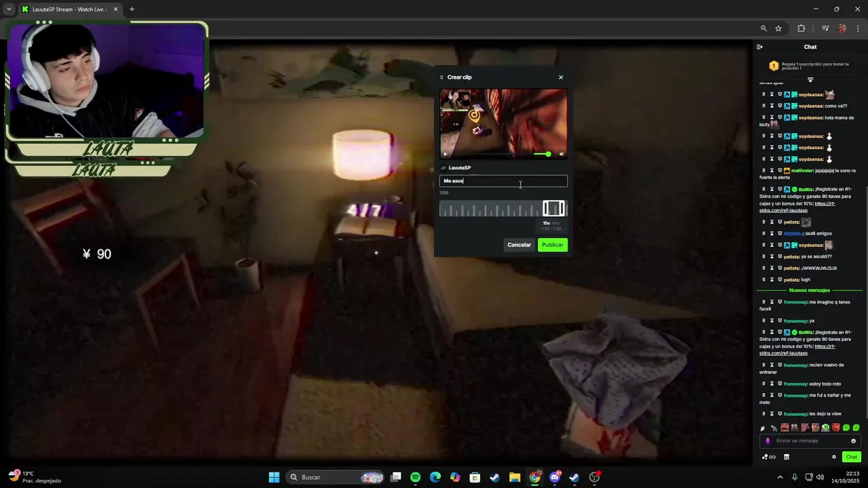Close the Crear clip dialog
Viewport: 868px width, 488px height.
coord(561,77)
